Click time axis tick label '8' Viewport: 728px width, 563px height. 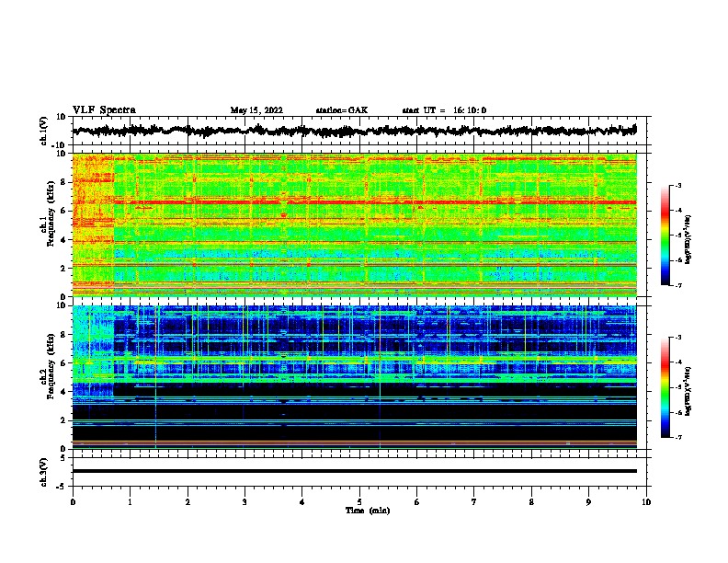coord(531,502)
